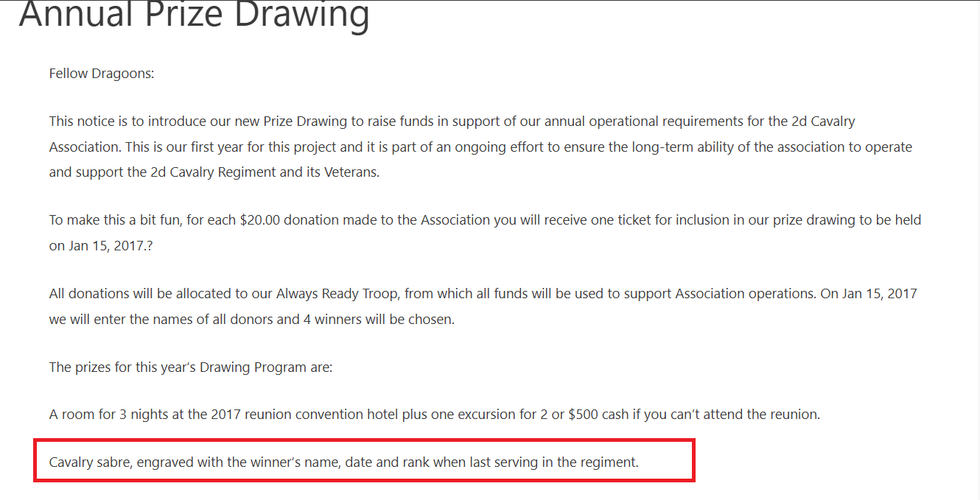Screen dimensions: 980x500
Task: Click the line starting "Association. This is our first year"
Action: 480,147
